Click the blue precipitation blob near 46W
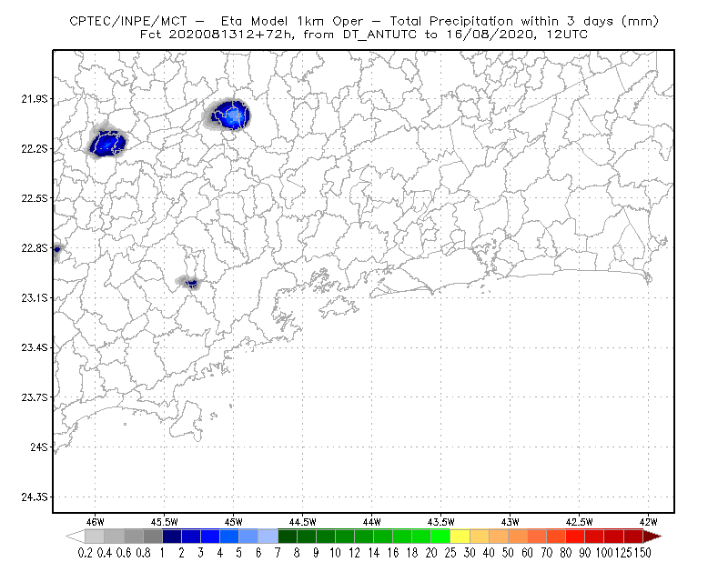 pyautogui.click(x=107, y=143)
